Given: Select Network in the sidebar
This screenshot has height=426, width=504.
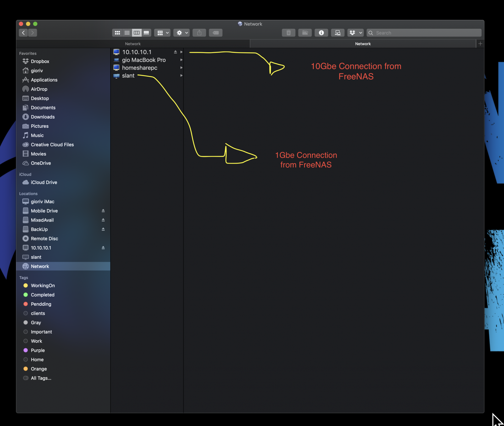Looking at the screenshot, I should pos(63,266).
